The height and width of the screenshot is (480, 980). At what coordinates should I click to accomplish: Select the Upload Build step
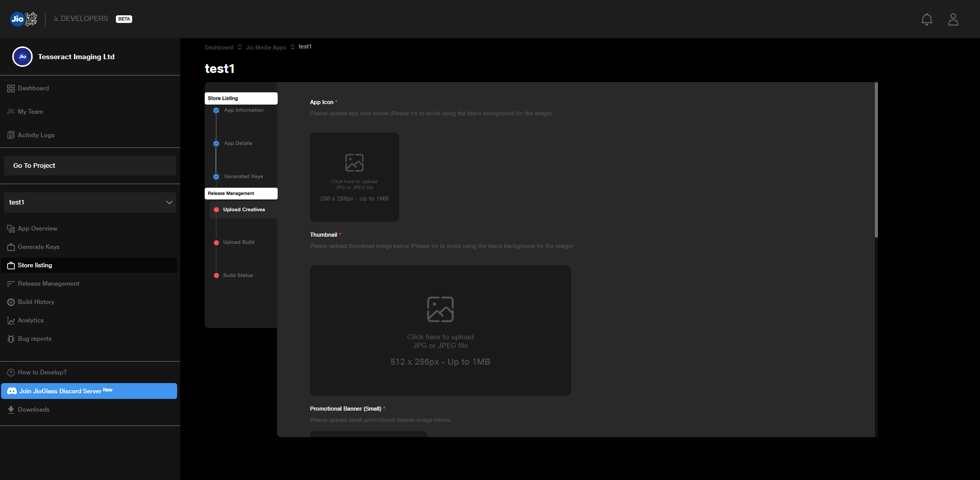coord(238,242)
